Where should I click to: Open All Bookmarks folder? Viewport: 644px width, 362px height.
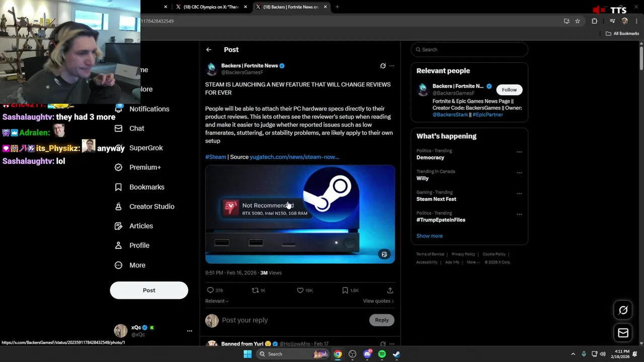tap(622, 34)
